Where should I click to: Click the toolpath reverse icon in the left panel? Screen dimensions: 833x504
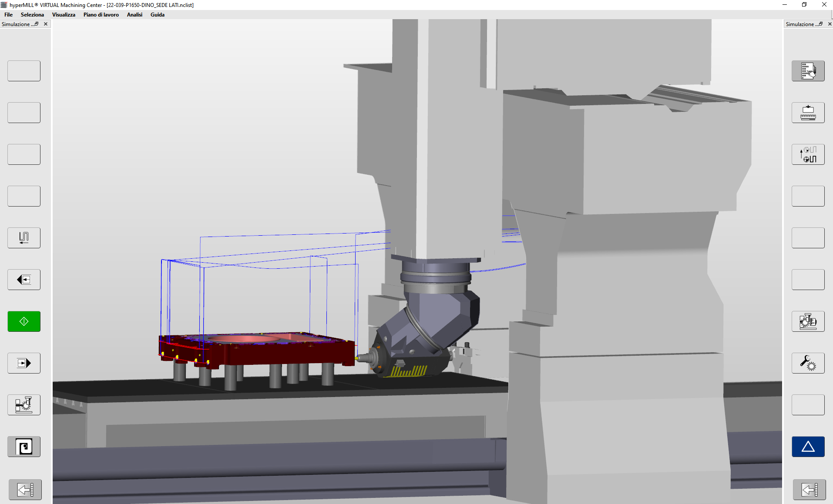(x=24, y=238)
